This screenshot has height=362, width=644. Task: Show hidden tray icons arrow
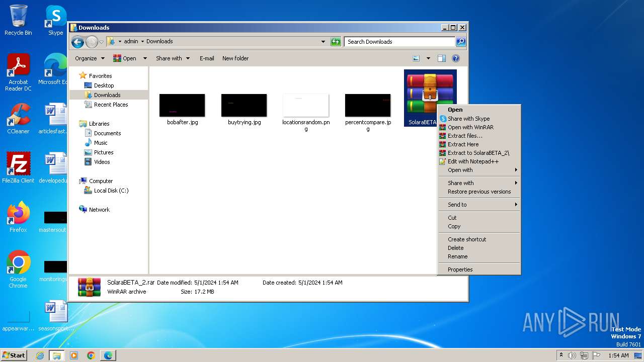click(x=561, y=355)
